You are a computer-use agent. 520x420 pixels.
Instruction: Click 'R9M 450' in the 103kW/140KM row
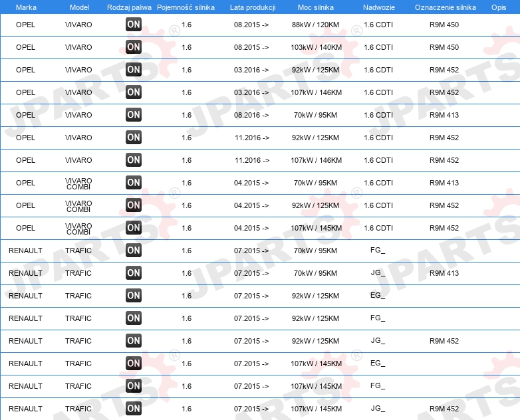pyautogui.click(x=444, y=47)
